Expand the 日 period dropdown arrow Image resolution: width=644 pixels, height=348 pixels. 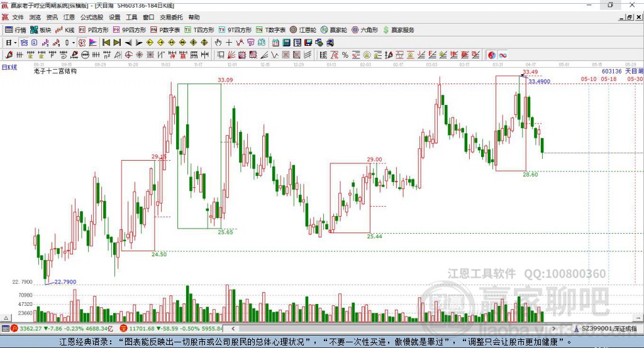pos(15,43)
